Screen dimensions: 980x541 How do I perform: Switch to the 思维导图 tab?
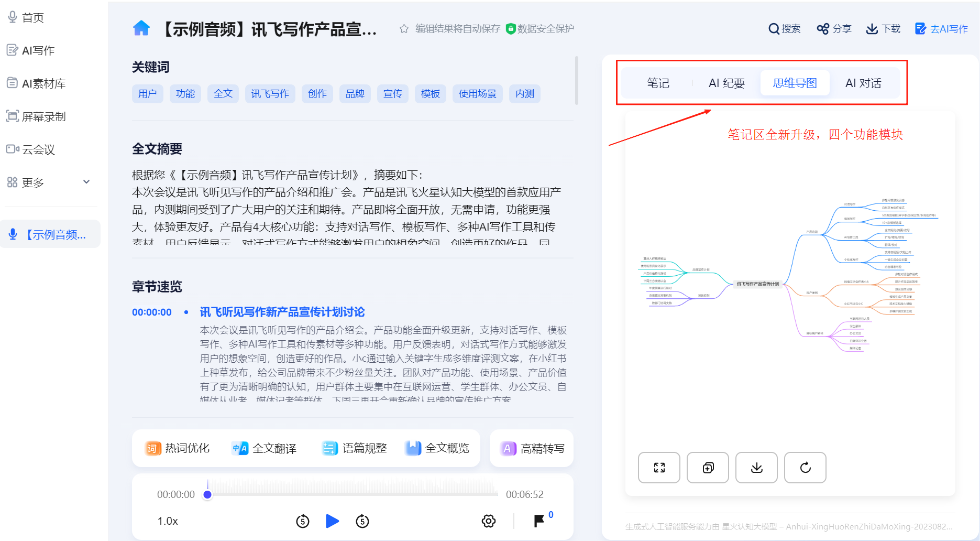[795, 83]
